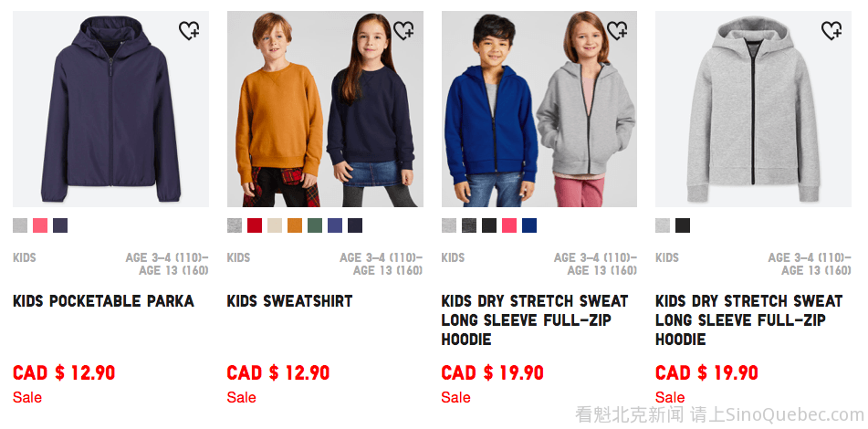Select navy swatch for Pocketable Parka

pos(60,225)
